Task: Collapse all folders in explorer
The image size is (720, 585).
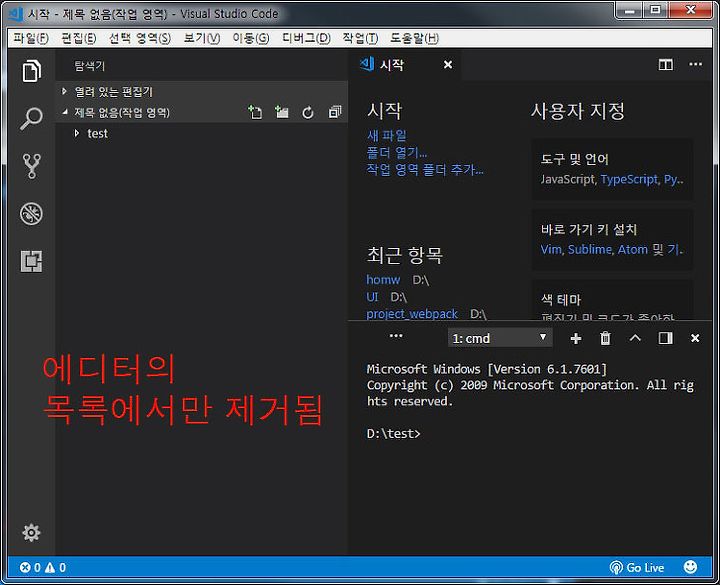Action: point(335,112)
